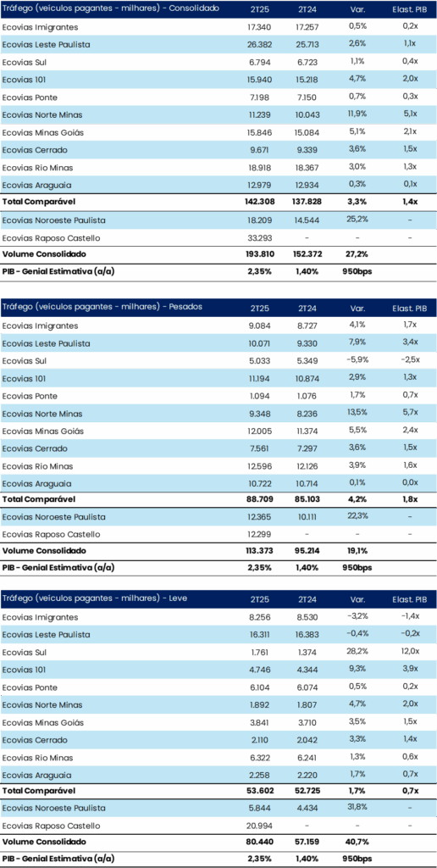Click the Consolidado table header title
437x868 pixels.
tap(111, 8)
